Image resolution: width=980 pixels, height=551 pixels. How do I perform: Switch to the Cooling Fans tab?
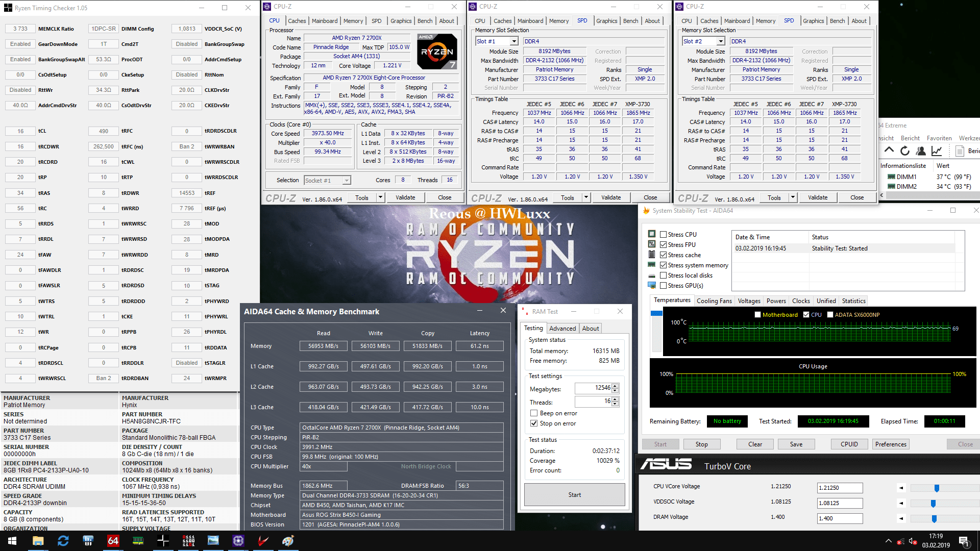(714, 301)
